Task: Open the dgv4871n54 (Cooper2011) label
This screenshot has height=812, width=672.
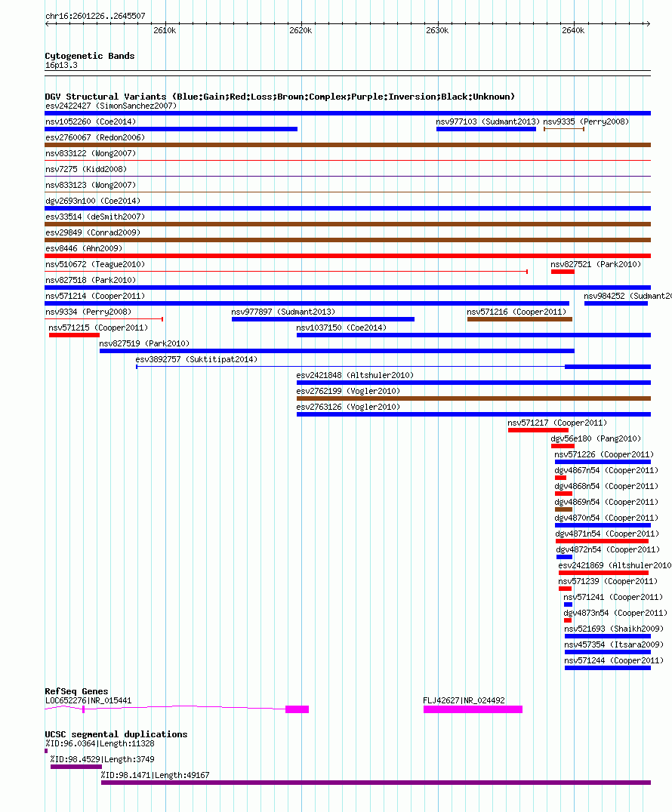Action: 607,534
